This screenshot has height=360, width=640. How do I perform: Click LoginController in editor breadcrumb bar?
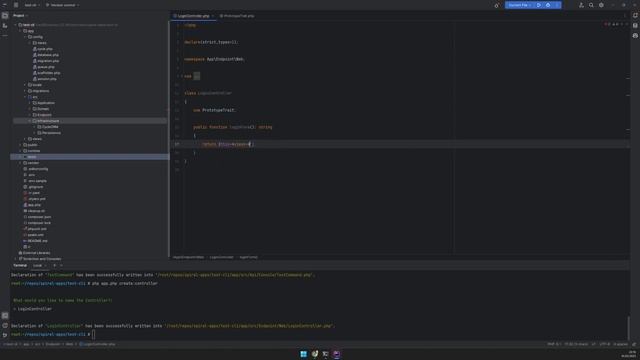[x=222, y=257]
